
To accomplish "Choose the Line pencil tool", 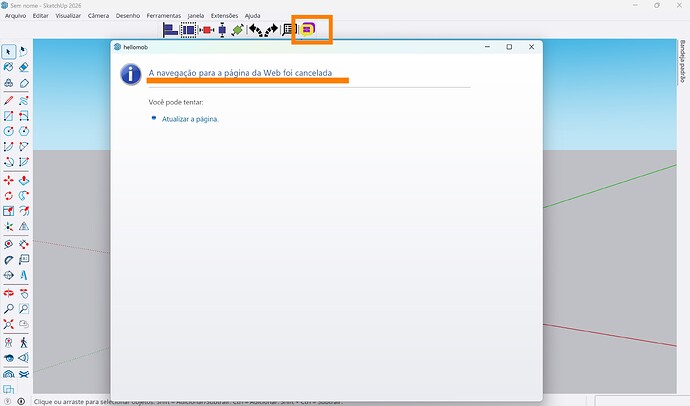I will [x=8, y=100].
